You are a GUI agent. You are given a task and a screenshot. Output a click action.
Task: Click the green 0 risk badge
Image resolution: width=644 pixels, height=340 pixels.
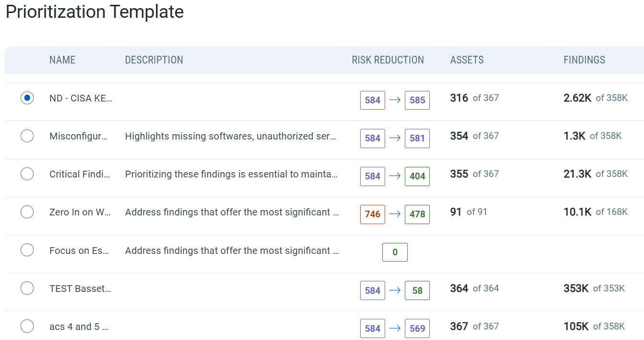point(395,252)
